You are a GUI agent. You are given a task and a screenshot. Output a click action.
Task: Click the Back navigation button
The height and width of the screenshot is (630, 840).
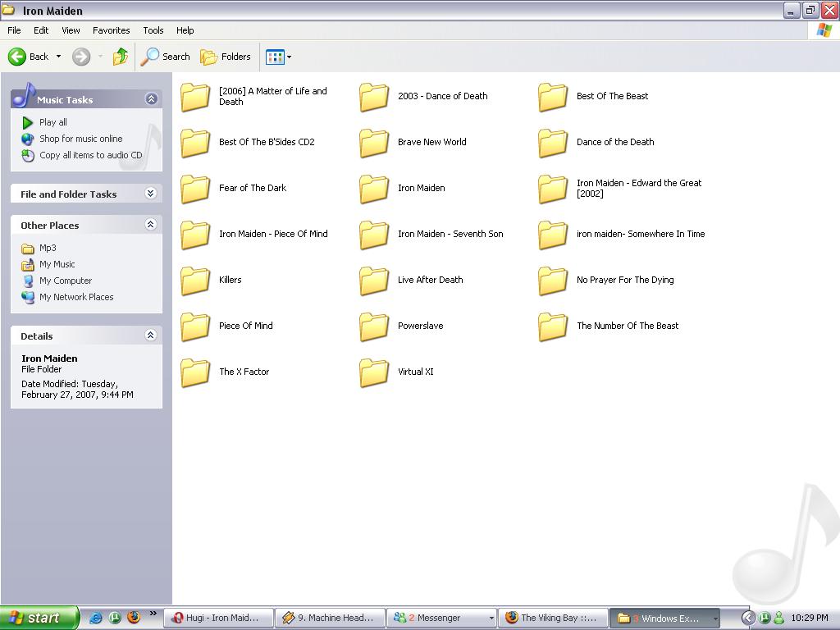29,57
